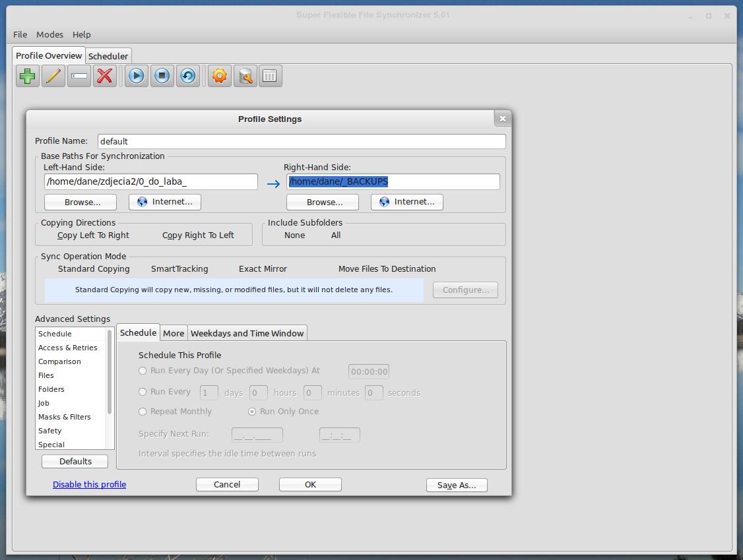Click the rename profile toolbar icon
Screen dimensions: 743x560
coord(79,76)
